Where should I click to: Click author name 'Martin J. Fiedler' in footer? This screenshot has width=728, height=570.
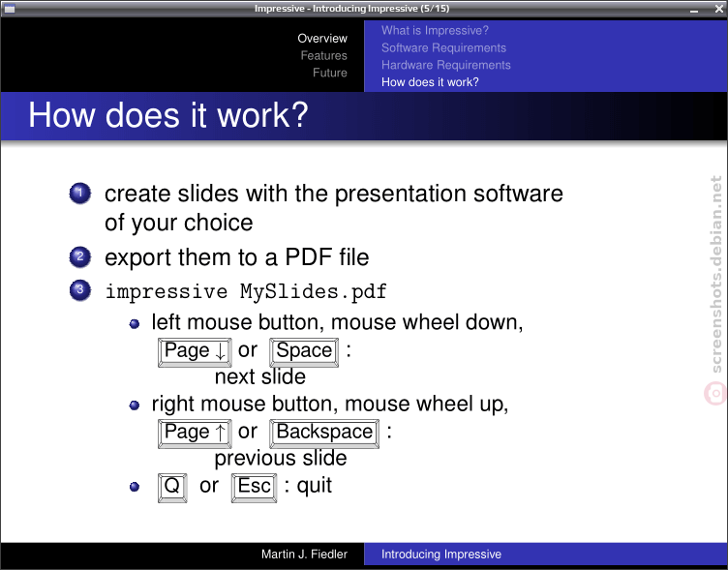tap(304, 554)
